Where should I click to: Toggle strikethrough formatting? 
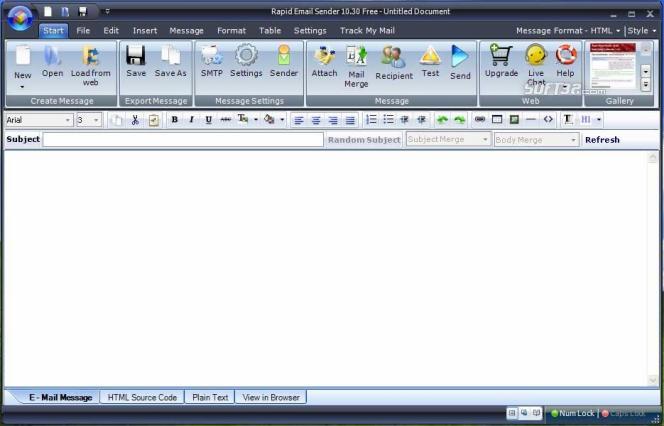point(226,120)
